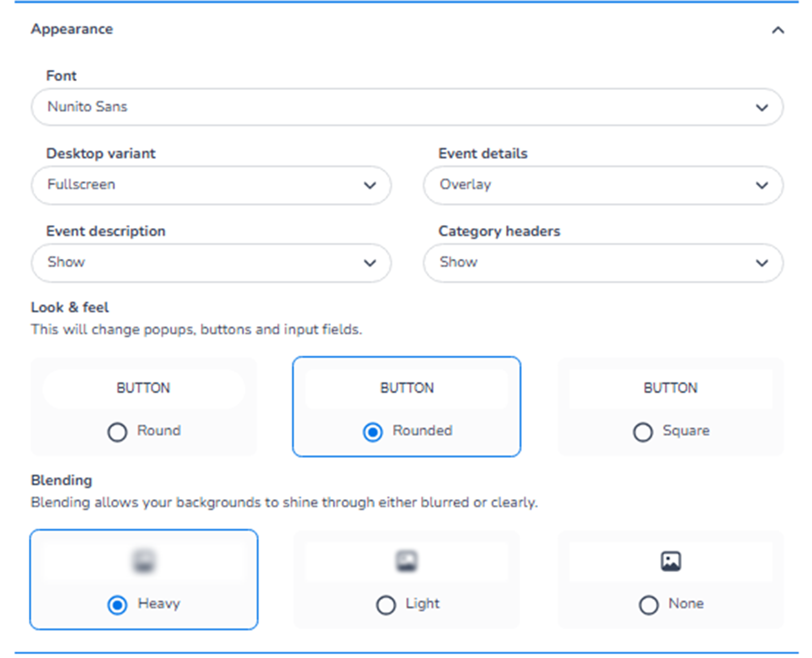The image size is (812, 658).
Task: Collapse the Appearance section chevron
Action: click(x=777, y=30)
